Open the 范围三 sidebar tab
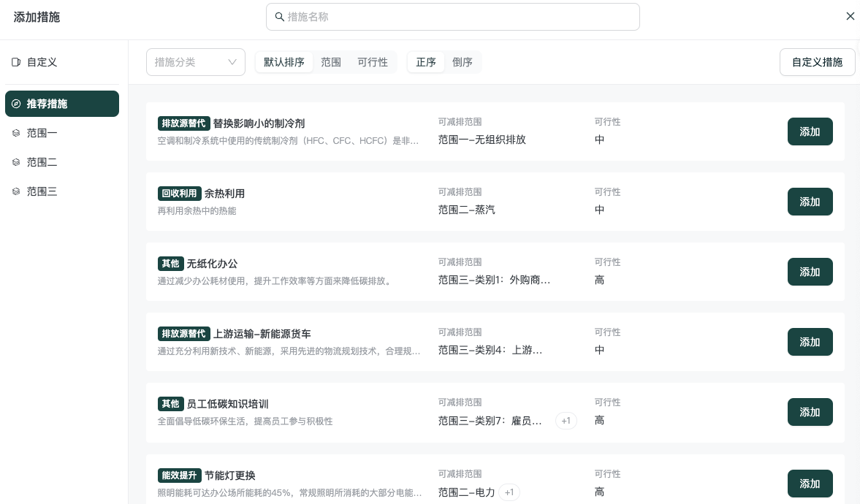Viewport: 860px width, 504px height. click(42, 191)
